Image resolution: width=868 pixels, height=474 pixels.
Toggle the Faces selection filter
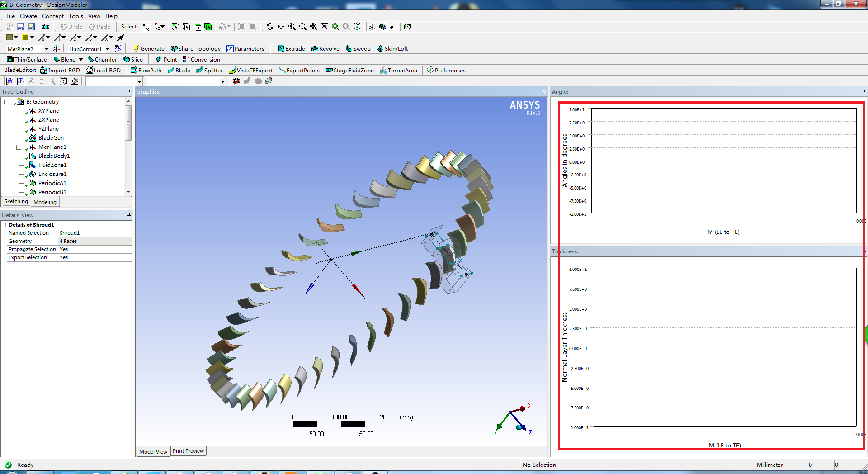point(198,27)
